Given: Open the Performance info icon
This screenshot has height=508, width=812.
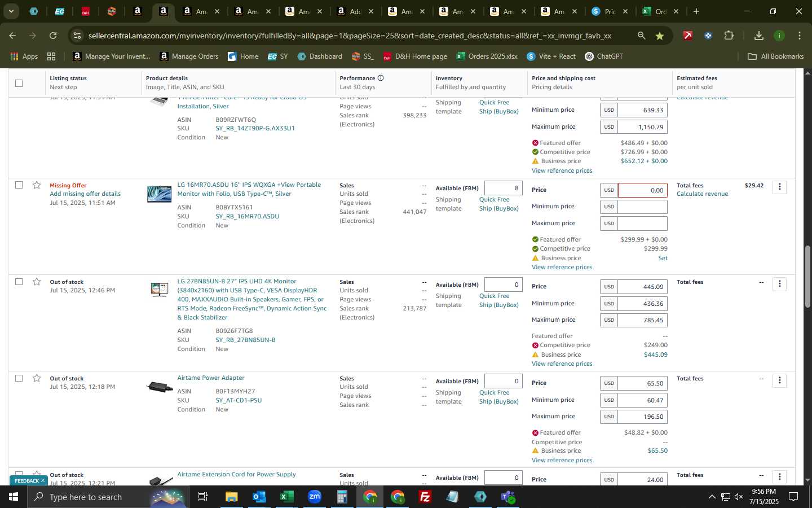Looking at the screenshot, I should pos(381,78).
